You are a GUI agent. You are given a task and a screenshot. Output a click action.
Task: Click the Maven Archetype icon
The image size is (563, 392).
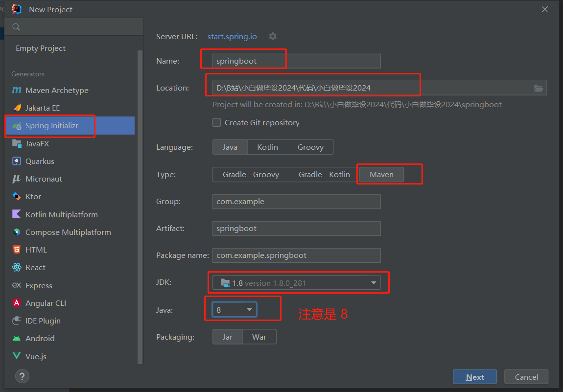point(17,90)
